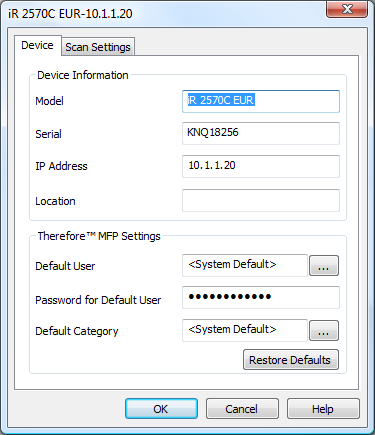Click the Model input field
Screen dimensions: 375x435
pos(261,101)
